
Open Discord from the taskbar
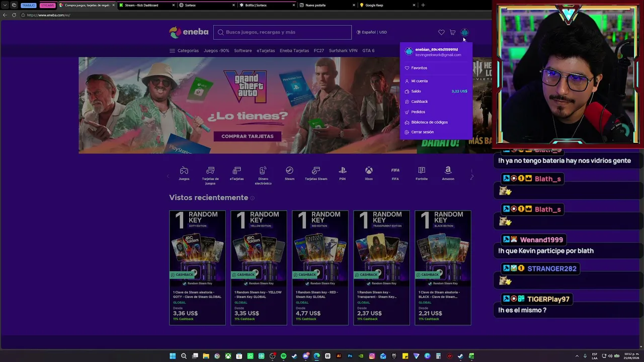[x=305, y=356]
